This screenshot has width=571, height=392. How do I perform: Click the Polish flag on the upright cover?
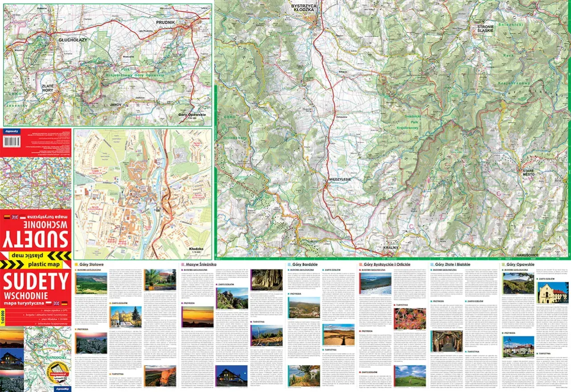pos(49,303)
